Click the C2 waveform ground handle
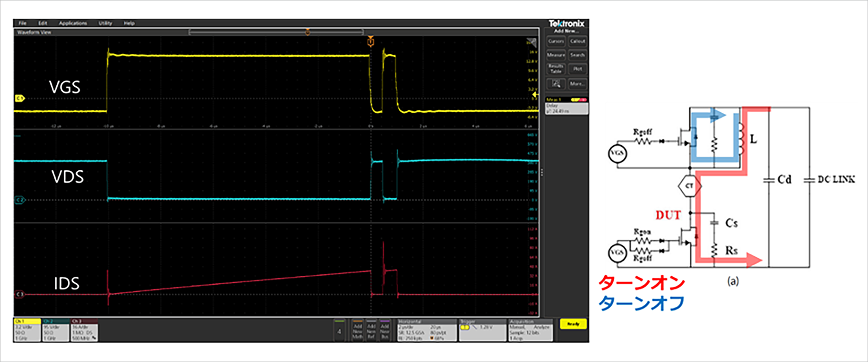868x362 pixels. click(20, 200)
